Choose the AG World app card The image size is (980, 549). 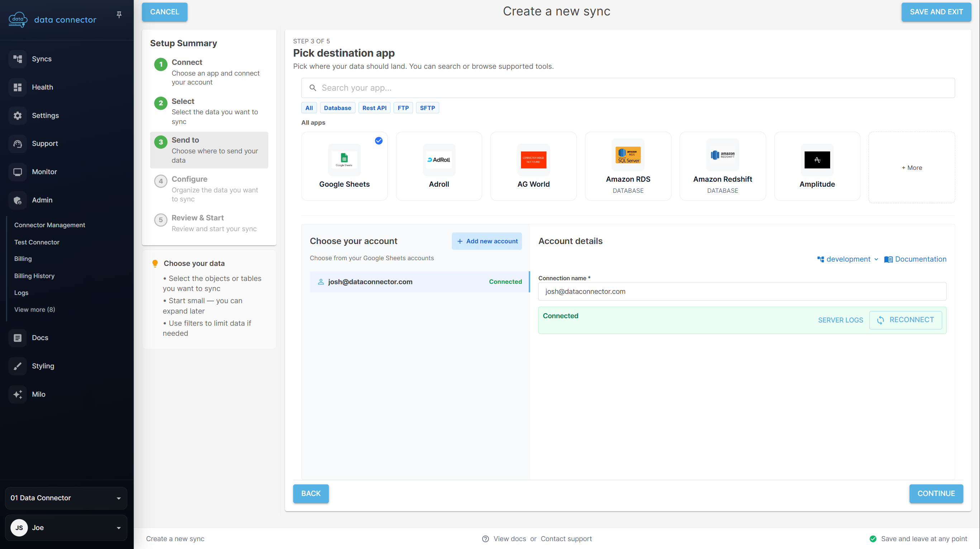(x=533, y=166)
